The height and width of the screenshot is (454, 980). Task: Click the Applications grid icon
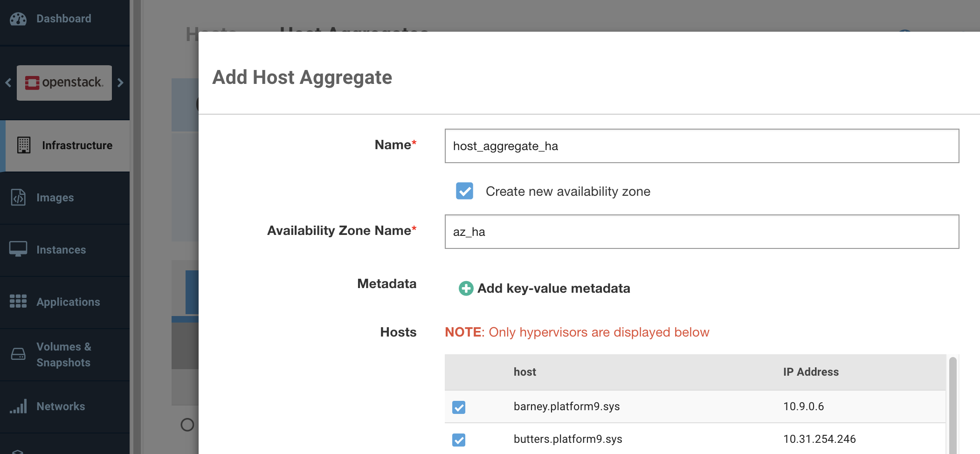pyautogui.click(x=18, y=302)
